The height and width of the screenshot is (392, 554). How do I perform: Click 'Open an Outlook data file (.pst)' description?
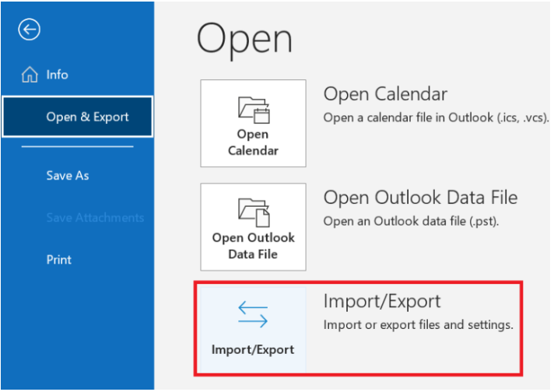click(412, 222)
